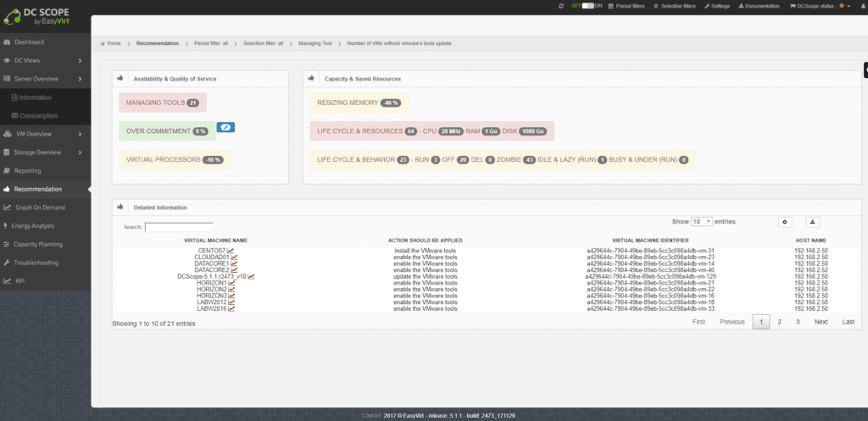Click the table settings gear button
Image resolution: width=868 pixels, height=421 pixels.
point(785,222)
